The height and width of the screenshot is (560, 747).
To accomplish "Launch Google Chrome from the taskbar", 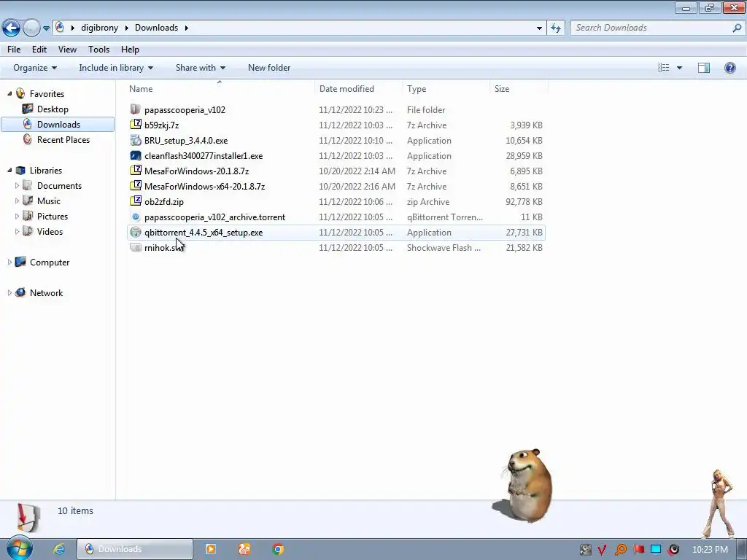I will 278,549.
